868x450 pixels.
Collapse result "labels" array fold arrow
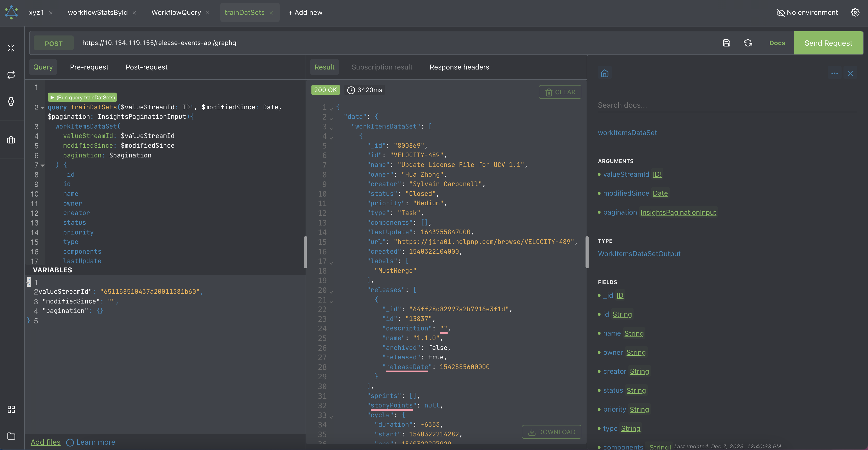[x=331, y=262]
